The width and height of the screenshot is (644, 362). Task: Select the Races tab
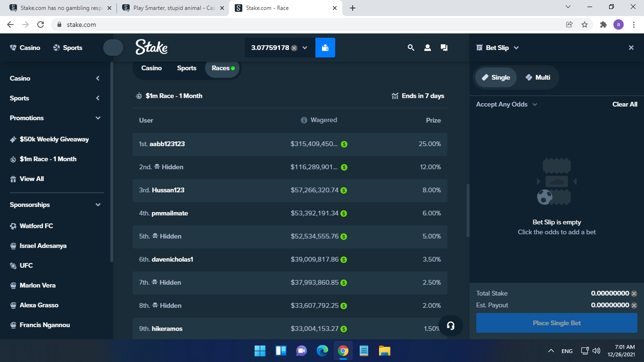click(x=223, y=68)
